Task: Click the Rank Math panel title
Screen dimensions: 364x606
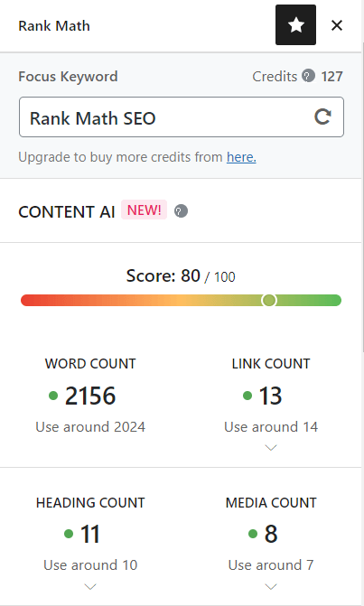Action: coord(54,26)
